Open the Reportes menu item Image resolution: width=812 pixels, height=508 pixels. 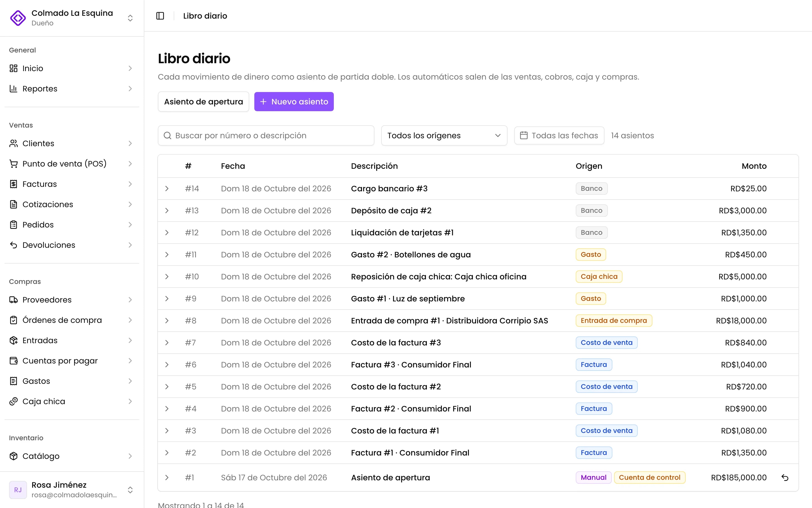pos(72,89)
